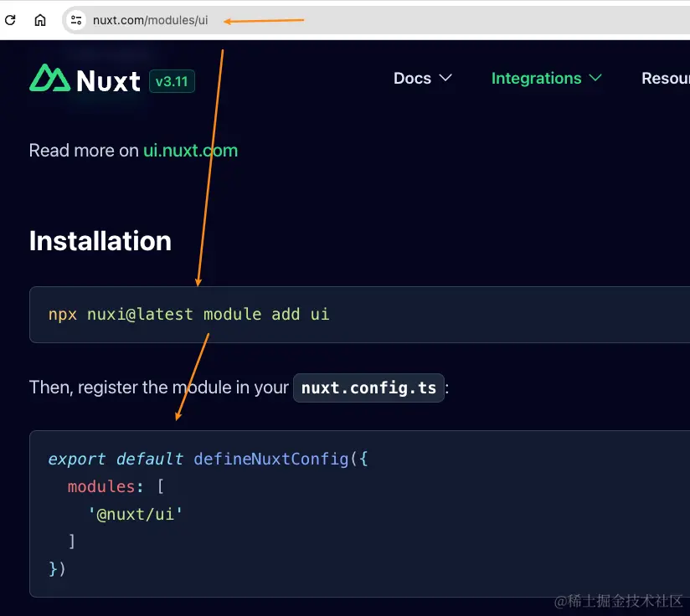
Task: Follow the ui.nuxt.com link
Action: point(190,151)
